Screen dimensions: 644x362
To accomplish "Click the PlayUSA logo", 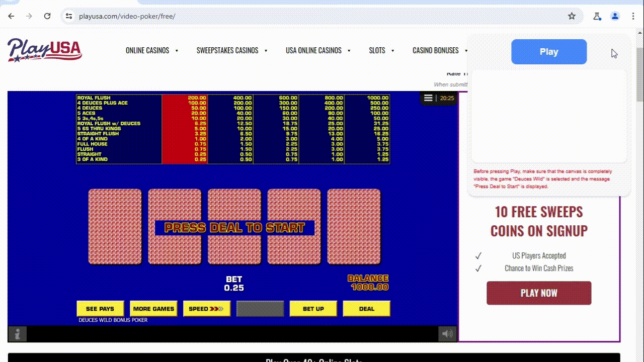I will tap(45, 50).
